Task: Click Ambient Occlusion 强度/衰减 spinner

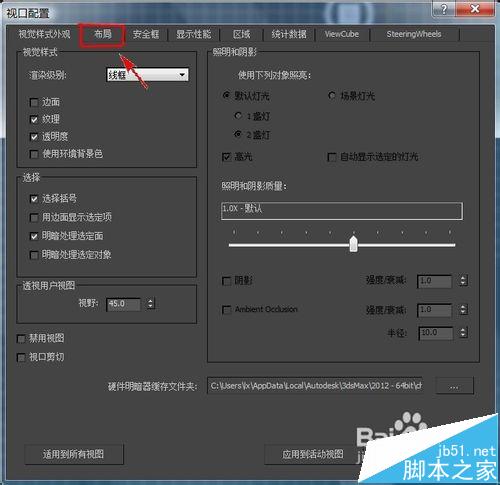Action: tap(463, 310)
